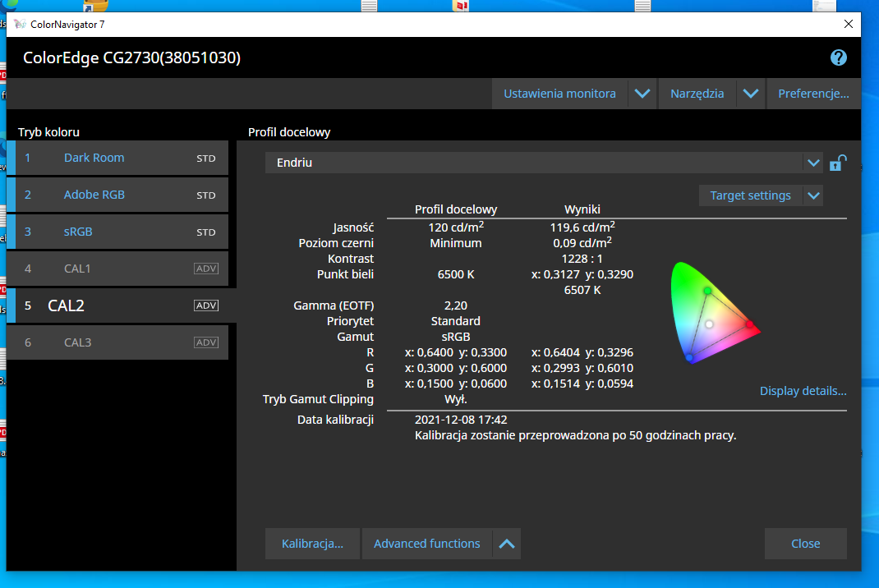Click the ColorNavigator 7 title bar logo

coord(20,25)
